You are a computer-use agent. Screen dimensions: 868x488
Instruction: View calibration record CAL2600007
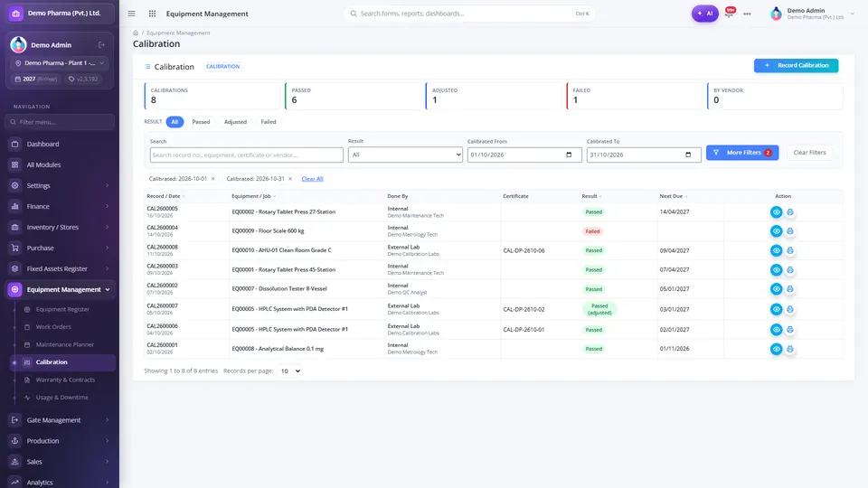pos(776,309)
